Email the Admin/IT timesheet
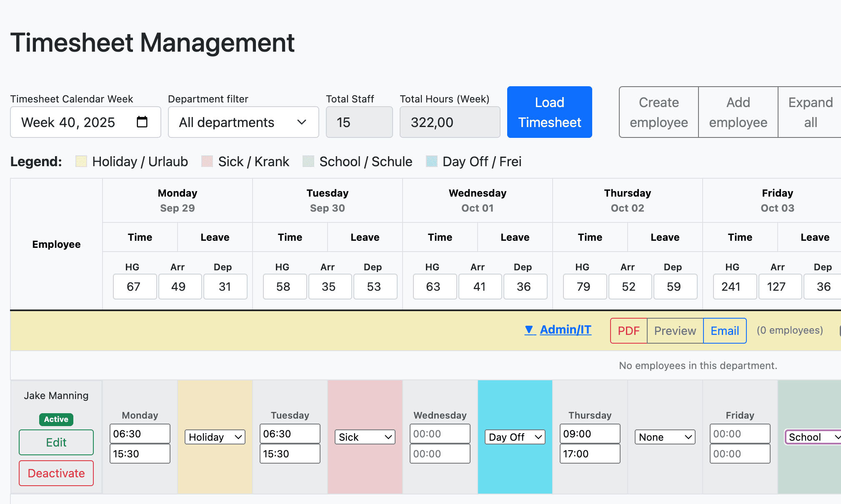This screenshot has width=841, height=504. click(725, 331)
